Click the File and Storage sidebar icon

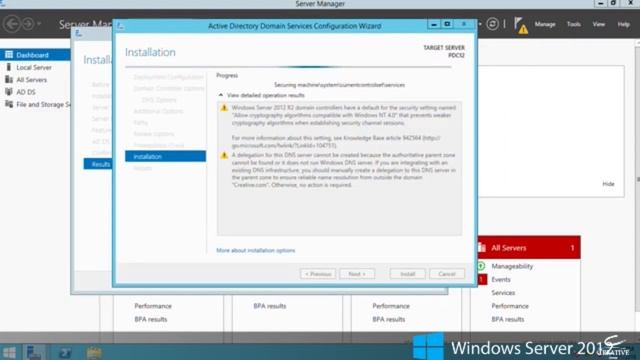pos(9,104)
